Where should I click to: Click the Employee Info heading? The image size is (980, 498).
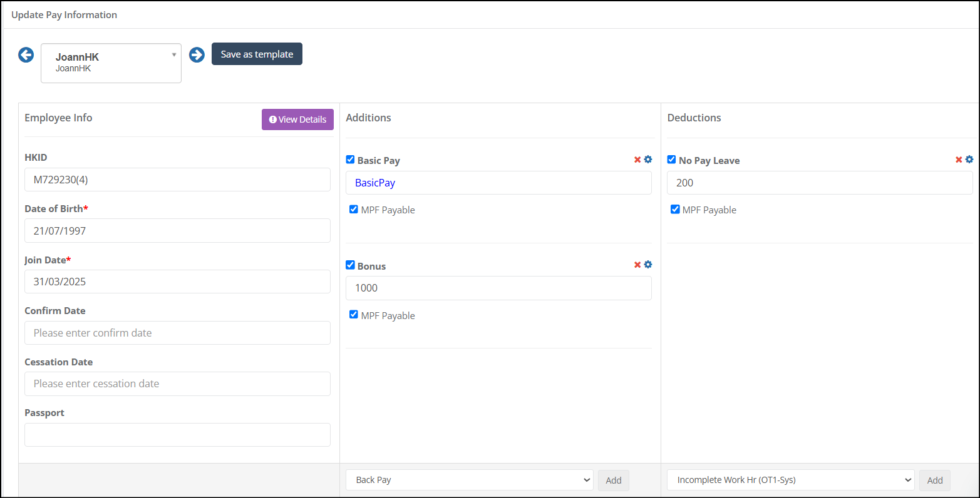point(58,118)
